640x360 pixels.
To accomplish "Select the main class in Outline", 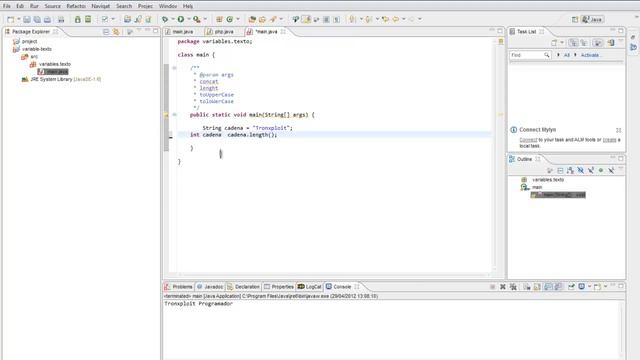I will pyautogui.click(x=537, y=187).
